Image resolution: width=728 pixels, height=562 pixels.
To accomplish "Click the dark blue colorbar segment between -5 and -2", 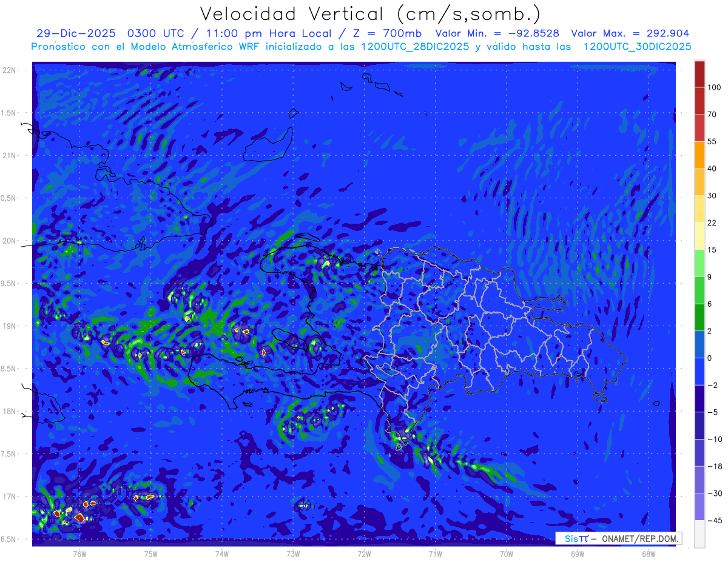I will [699, 398].
